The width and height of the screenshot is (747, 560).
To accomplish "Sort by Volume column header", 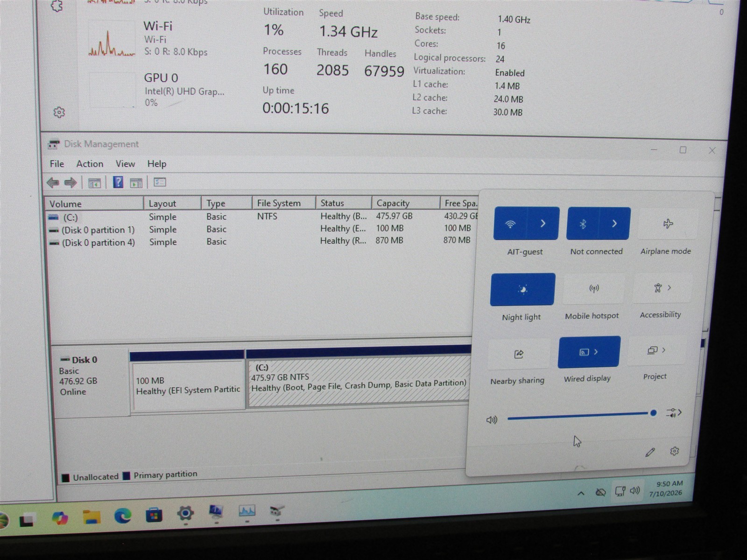I will click(x=94, y=204).
